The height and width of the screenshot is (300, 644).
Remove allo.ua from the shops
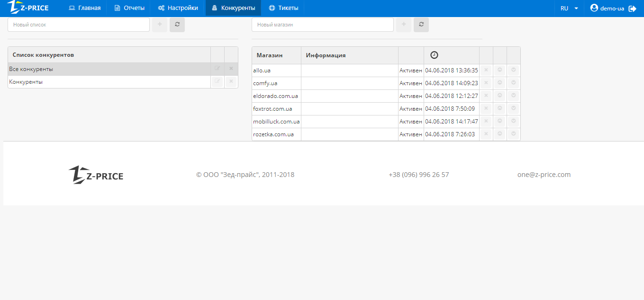pyautogui.click(x=486, y=70)
